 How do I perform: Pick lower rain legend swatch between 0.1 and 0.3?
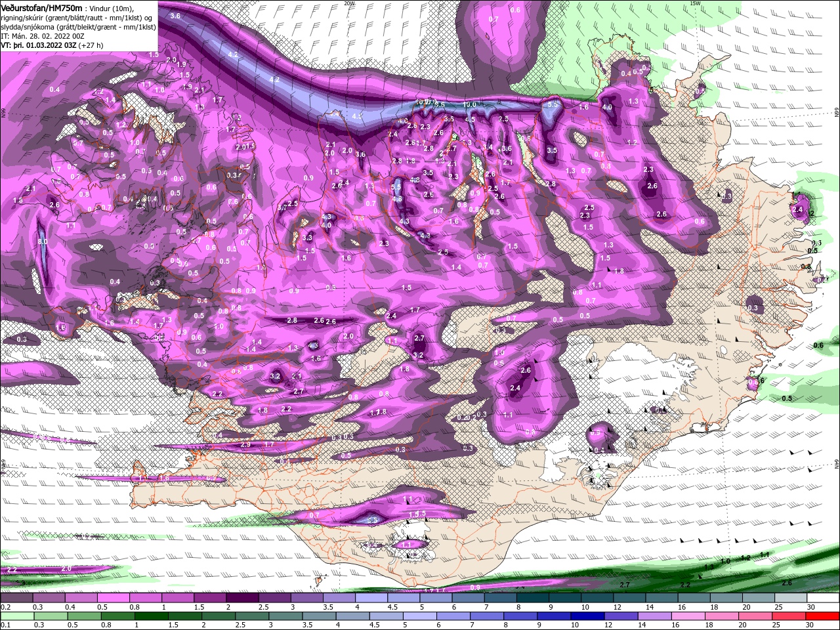17,616
